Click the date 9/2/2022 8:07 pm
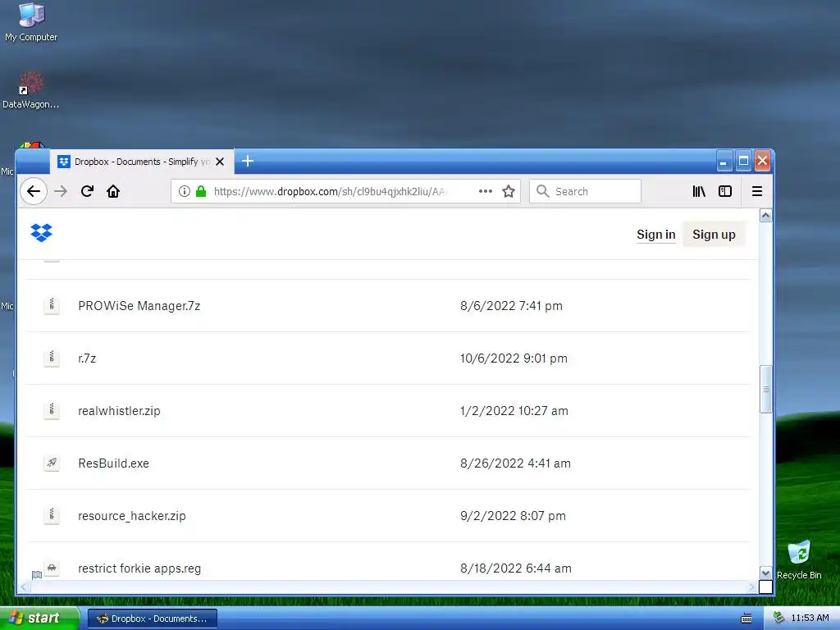 click(513, 516)
